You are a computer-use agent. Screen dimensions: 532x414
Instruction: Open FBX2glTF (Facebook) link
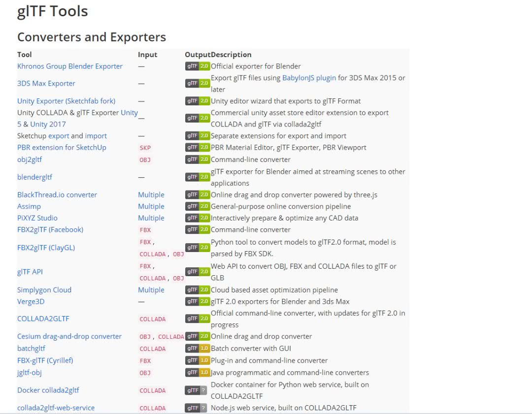pos(50,229)
